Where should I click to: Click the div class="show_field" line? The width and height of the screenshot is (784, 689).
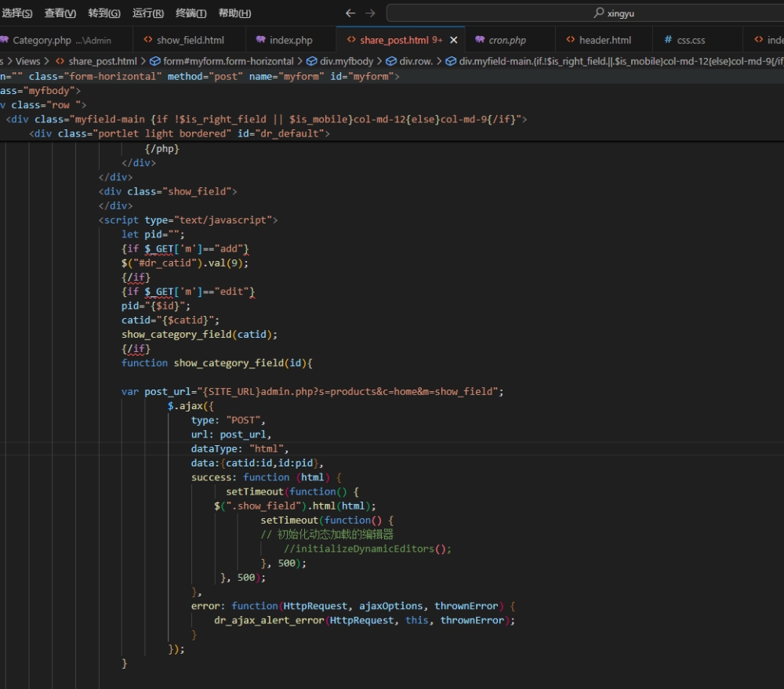pos(168,191)
